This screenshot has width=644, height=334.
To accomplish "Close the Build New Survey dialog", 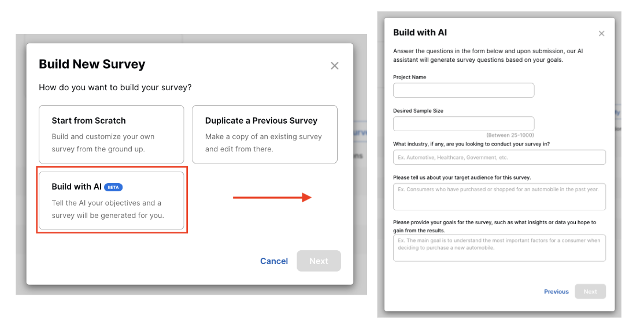I will pyautogui.click(x=334, y=66).
